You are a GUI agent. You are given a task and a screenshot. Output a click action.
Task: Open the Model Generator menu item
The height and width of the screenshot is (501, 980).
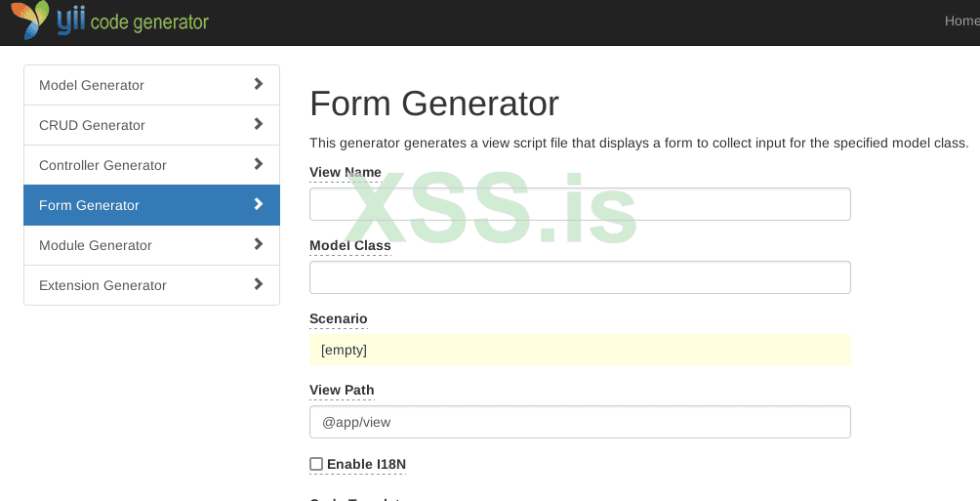[x=92, y=85]
